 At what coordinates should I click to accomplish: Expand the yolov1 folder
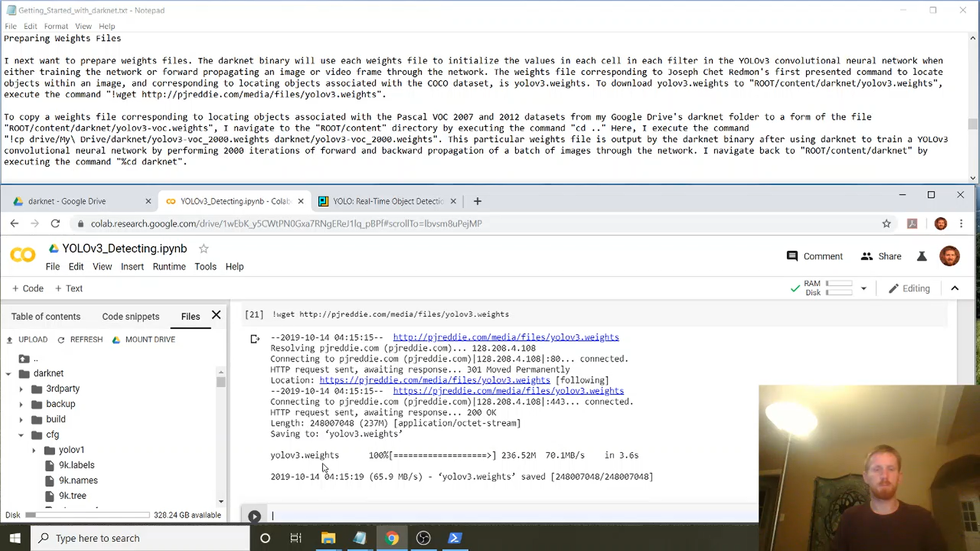(x=34, y=450)
